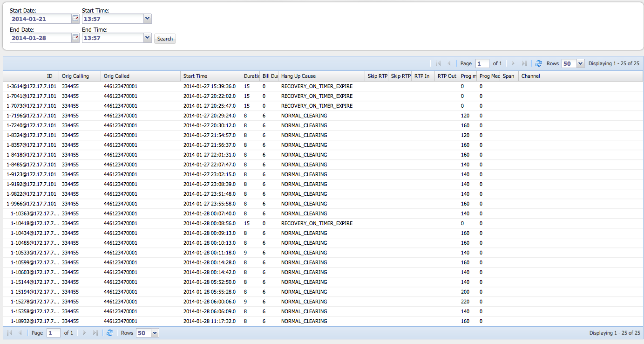Go to first page in top toolbar
Screen dimensions: 644x344
pyautogui.click(x=438, y=63)
